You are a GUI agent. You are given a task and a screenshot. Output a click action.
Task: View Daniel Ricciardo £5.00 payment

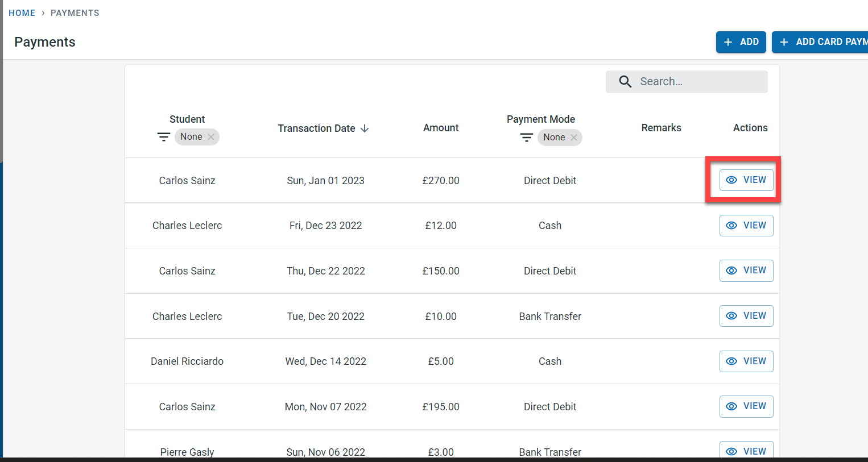[x=746, y=361]
